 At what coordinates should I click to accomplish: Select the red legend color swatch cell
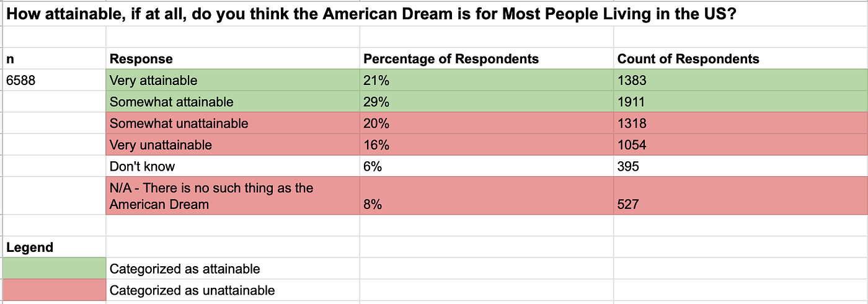click(x=55, y=290)
